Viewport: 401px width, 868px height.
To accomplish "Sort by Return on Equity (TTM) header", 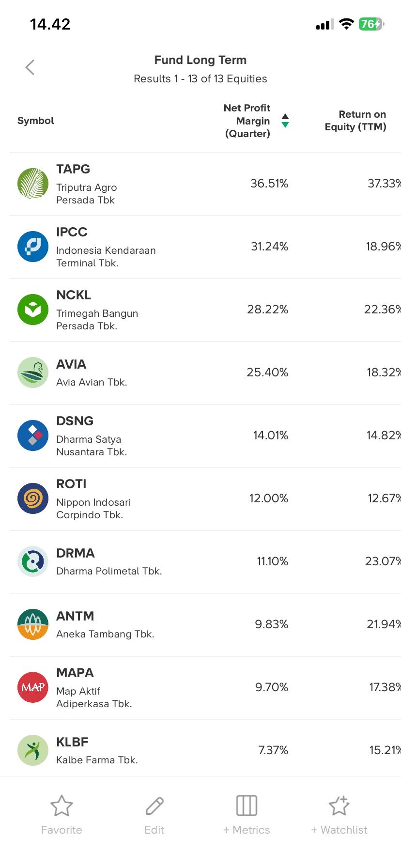I will coord(355,121).
